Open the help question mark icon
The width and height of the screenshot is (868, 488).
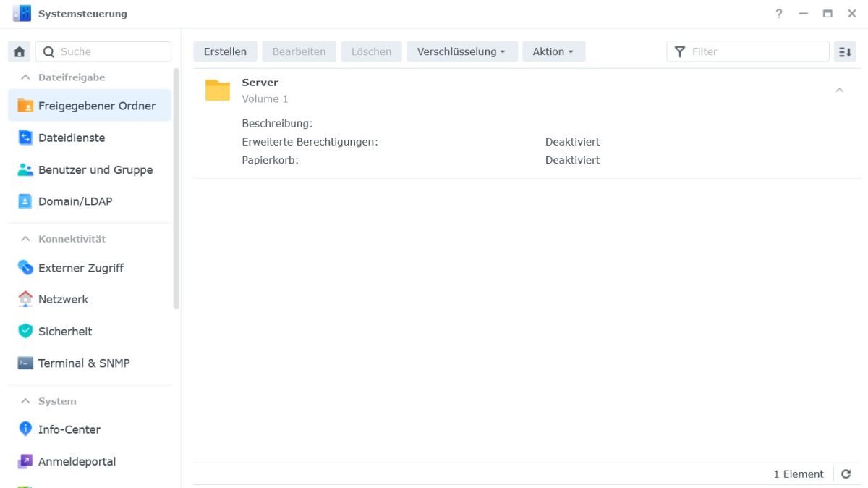[x=779, y=14]
